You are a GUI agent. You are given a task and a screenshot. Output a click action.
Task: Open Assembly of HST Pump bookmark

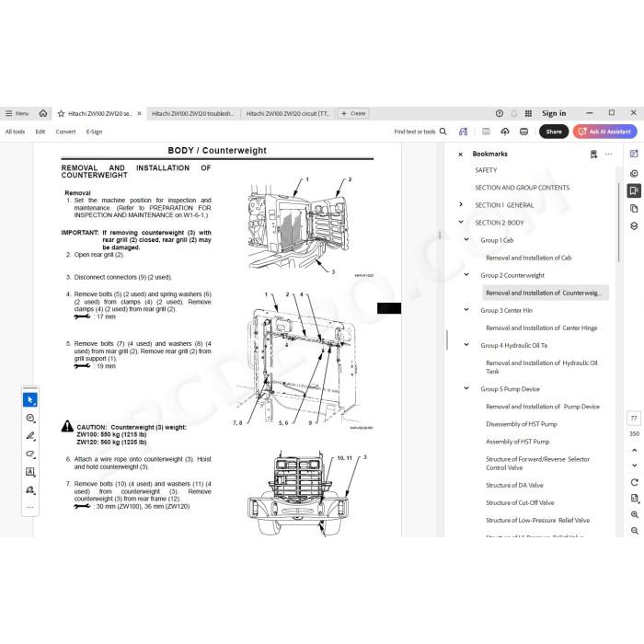coord(517,442)
